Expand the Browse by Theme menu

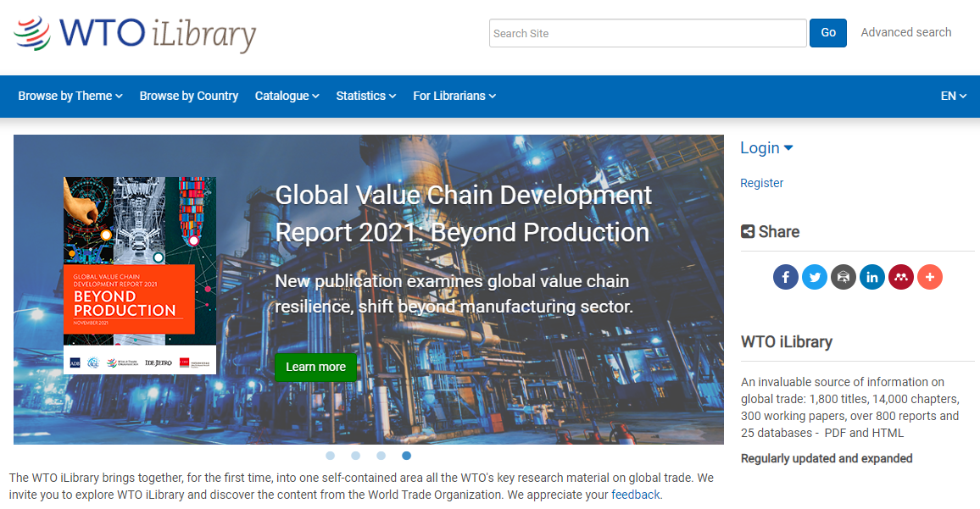[70, 97]
